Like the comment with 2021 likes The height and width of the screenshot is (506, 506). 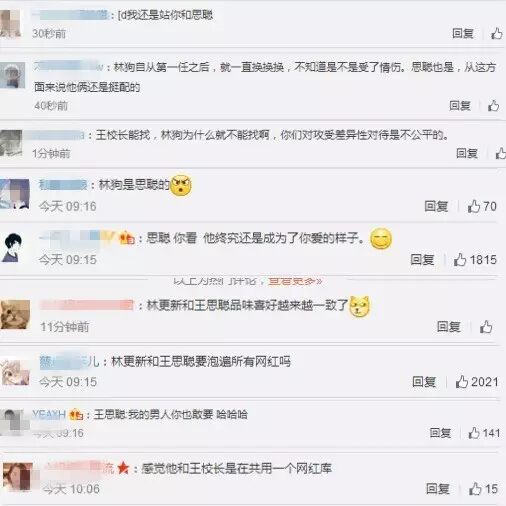point(462,382)
